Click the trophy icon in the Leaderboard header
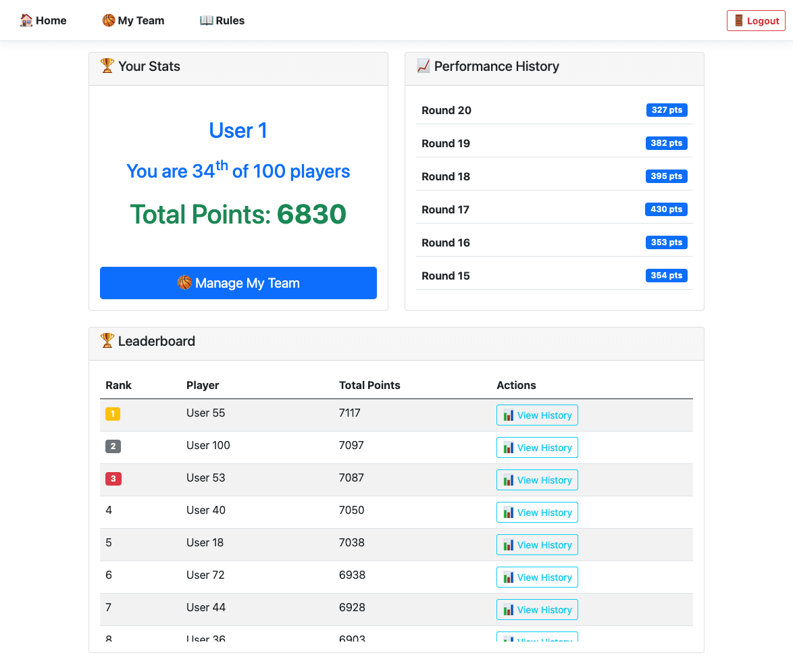 click(x=107, y=341)
